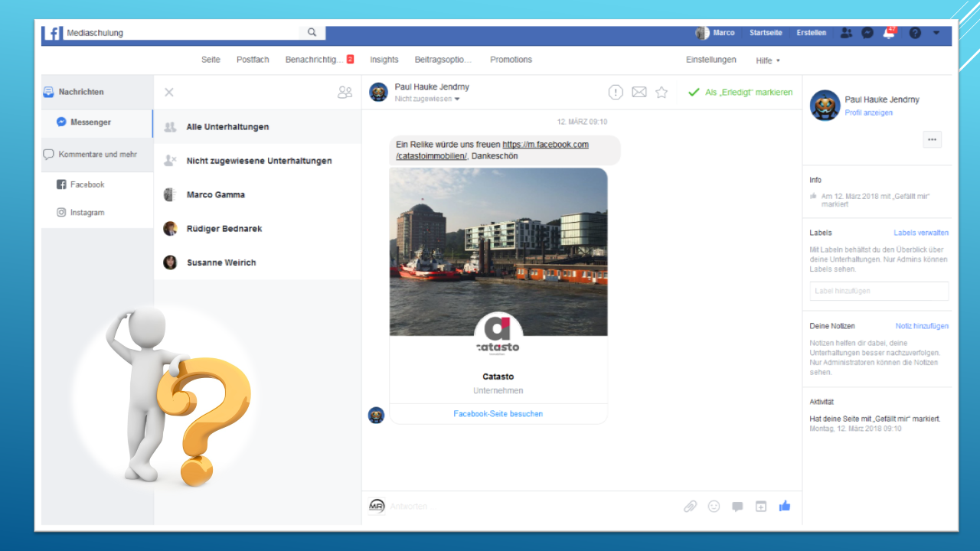Viewport: 980px width, 551px height.
Task: Open the emoji picker smiley icon
Action: [714, 506]
